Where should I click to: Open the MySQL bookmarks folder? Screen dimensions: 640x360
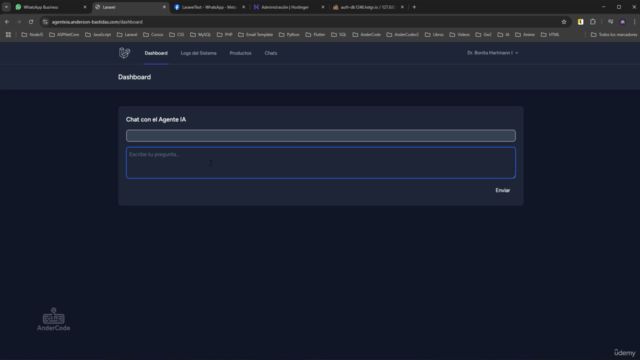[200, 35]
